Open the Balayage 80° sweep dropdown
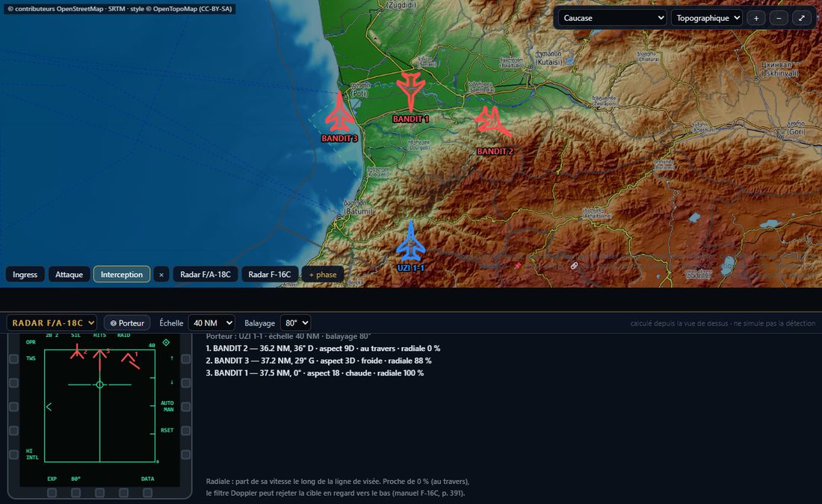Image resolution: width=822 pixels, height=504 pixels. (295, 323)
